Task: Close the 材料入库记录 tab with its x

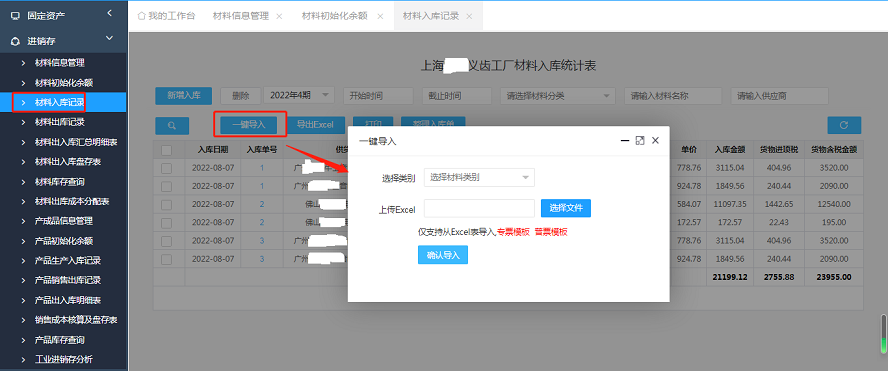Action: coord(469,16)
